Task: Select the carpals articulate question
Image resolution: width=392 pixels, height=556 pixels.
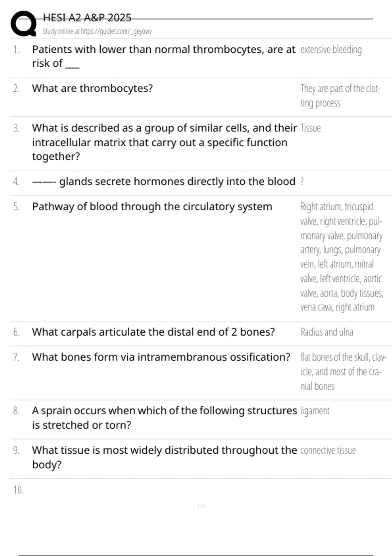Action: pos(153,332)
